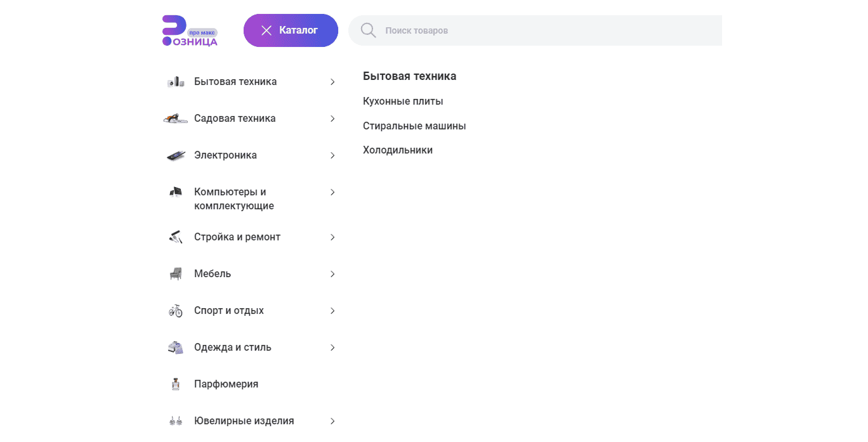This screenshot has width=868, height=442.
Task: Open the Холодильники subcategory
Action: click(x=398, y=150)
